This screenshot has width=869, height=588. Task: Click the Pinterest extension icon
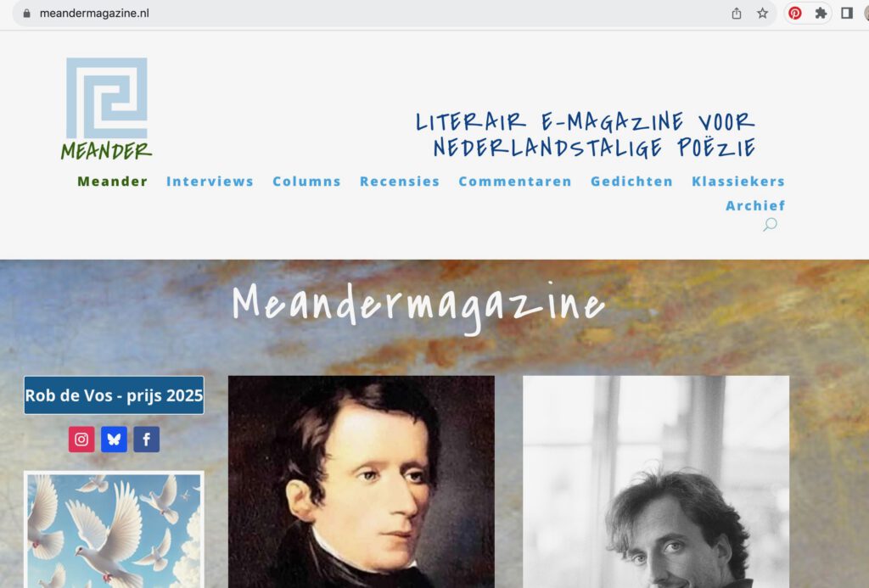[x=794, y=14]
